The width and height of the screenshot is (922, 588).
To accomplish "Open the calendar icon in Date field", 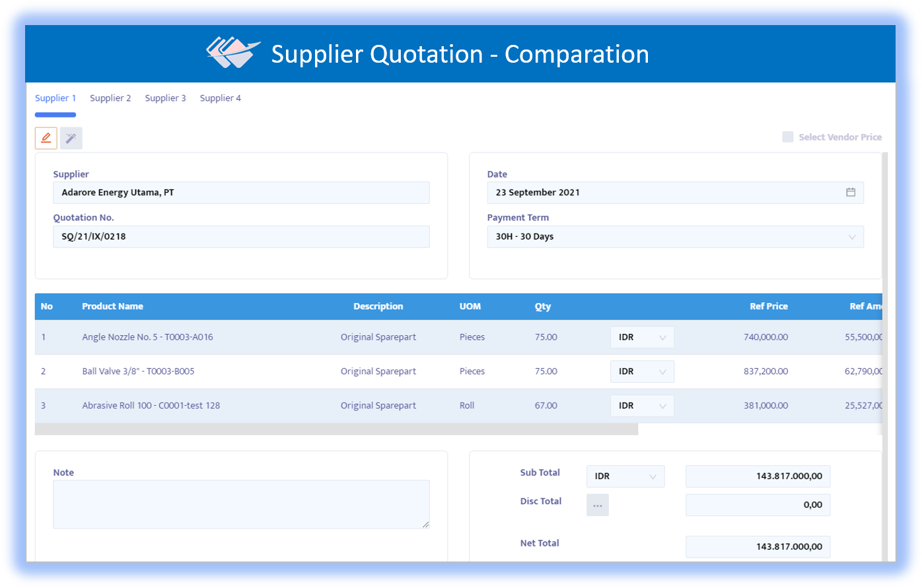I will 851,192.
